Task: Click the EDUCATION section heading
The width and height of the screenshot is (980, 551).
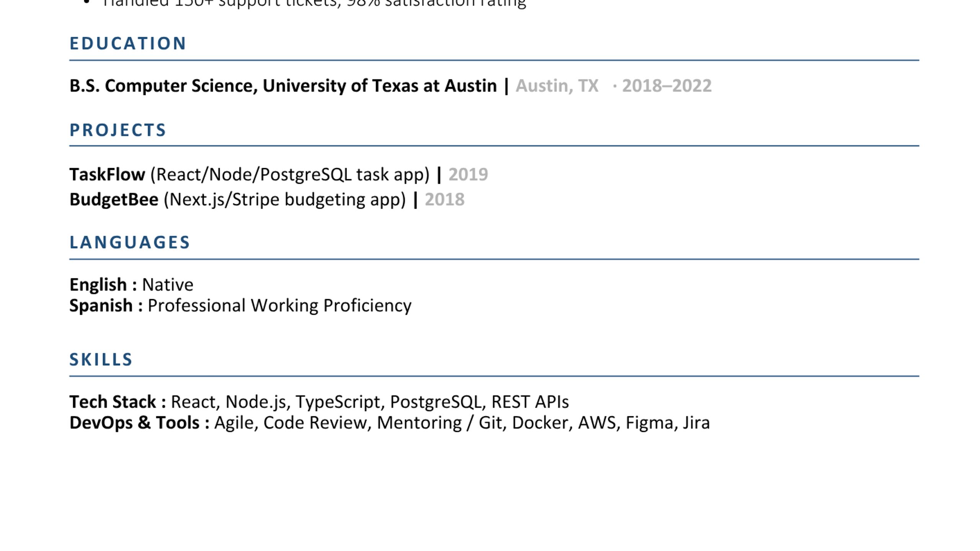Action: click(127, 43)
